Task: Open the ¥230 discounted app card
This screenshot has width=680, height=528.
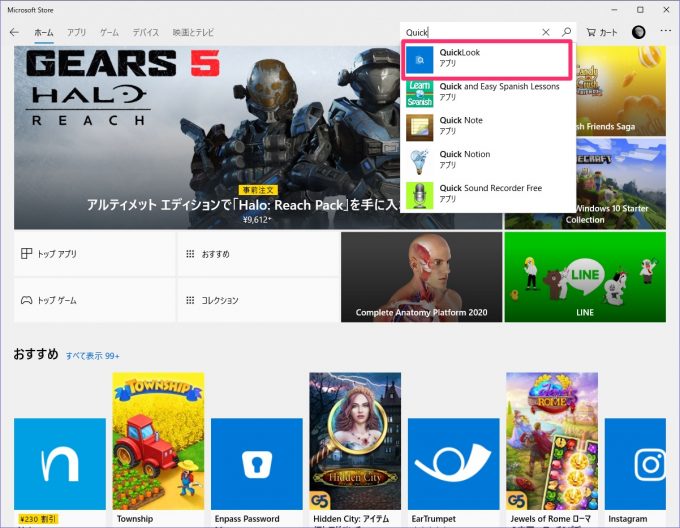Action: click(x=60, y=472)
